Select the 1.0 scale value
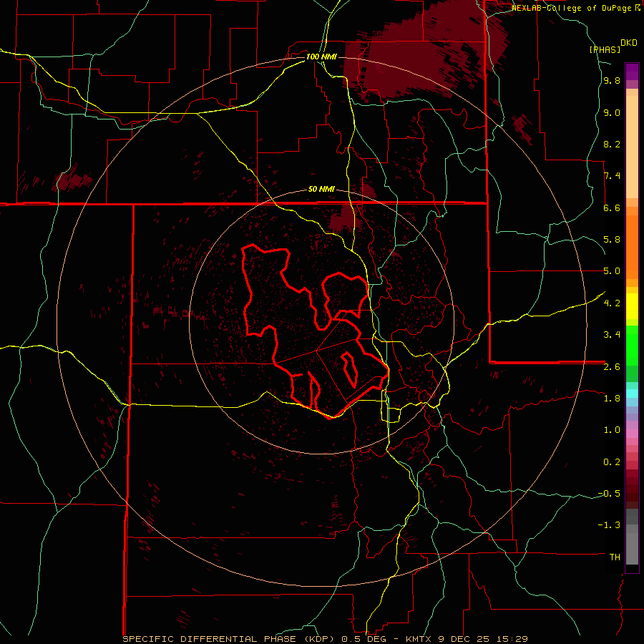Screen dimensions: 644x644 pyautogui.click(x=612, y=430)
